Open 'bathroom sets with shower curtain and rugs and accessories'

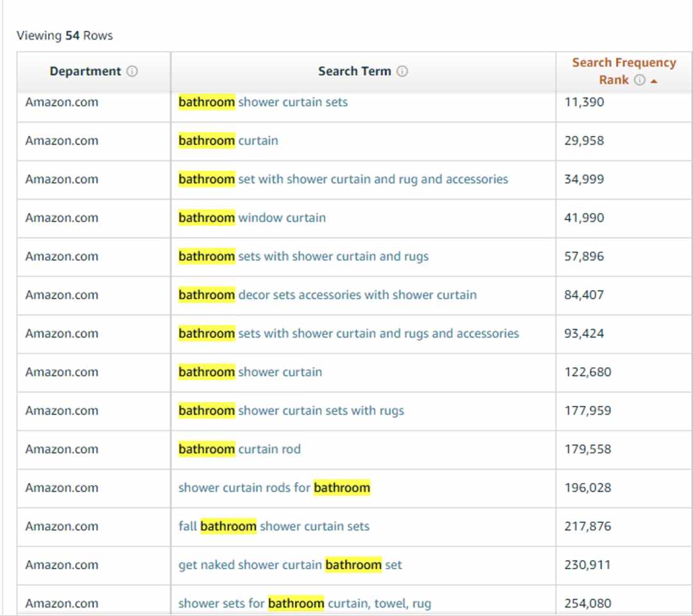click(x=348, y=333)
